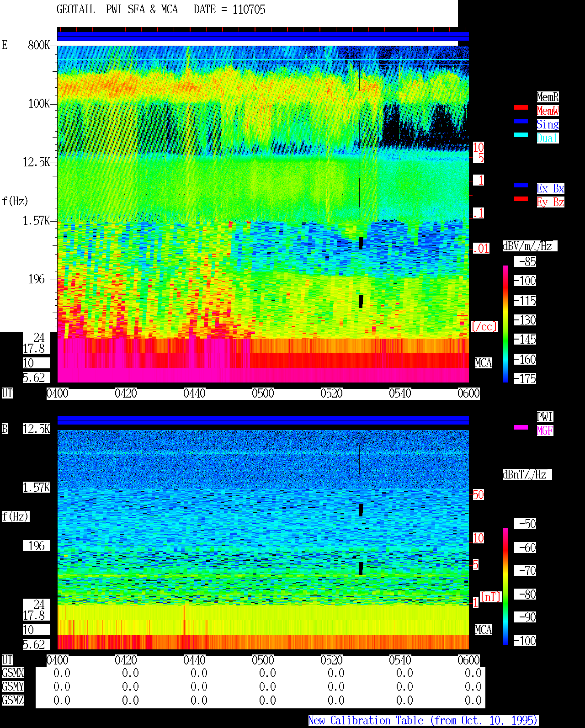Click the red [nT] unit label
Viewport: 585px width, 728px height.
click(491, 597)
